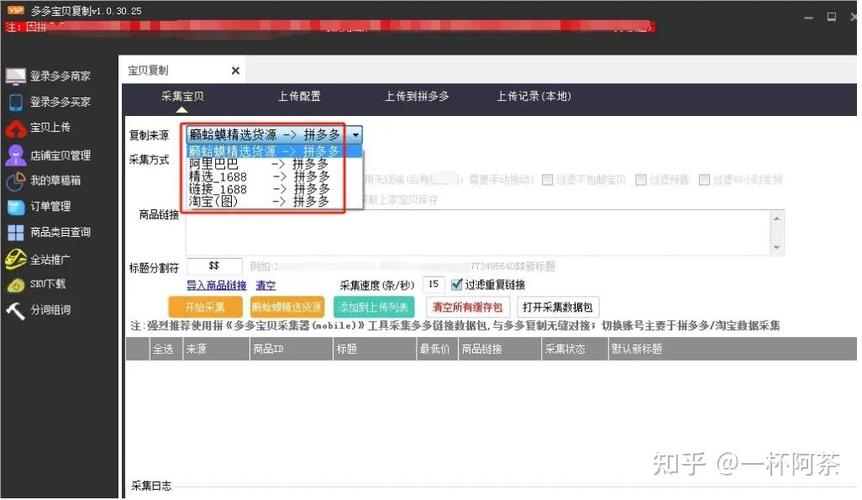Viewport: 862px width, 500px height.
Task: Click 商品类目查询 grid icon
Action: click(x=15, y=233)
